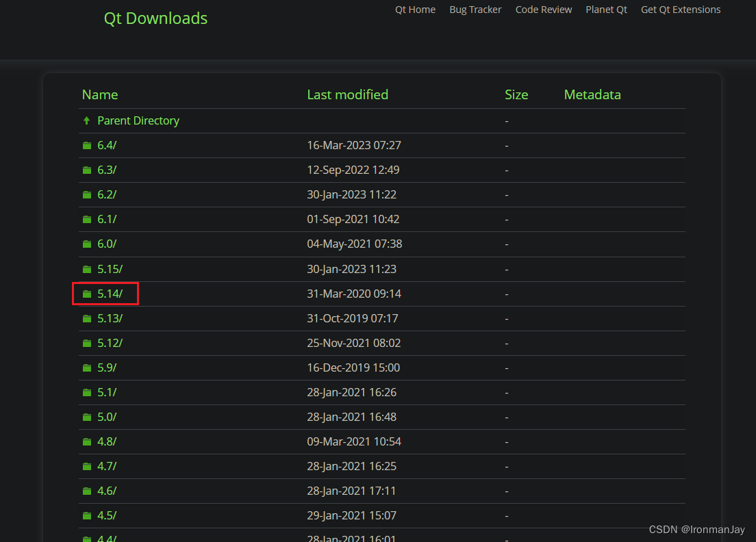
Task: Sort by the Last modified column header
Action: 348,94
